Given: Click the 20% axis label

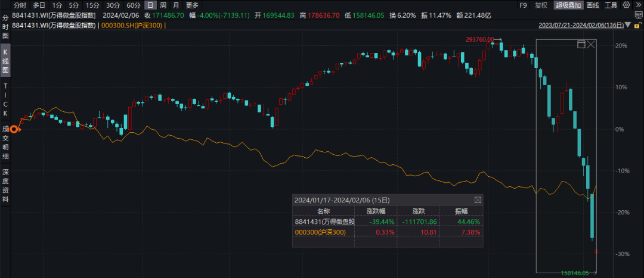Looking at the screenshot, I should [622, 45].
